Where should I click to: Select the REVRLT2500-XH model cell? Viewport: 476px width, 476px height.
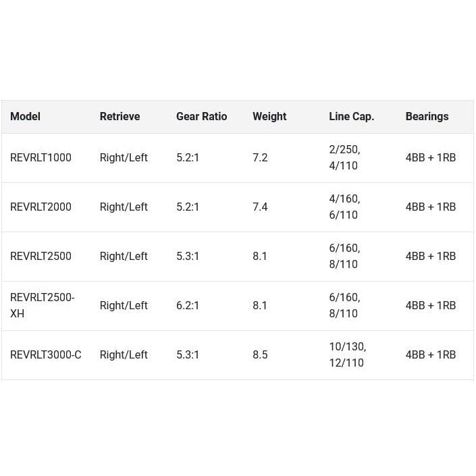pyautogui.click(x=42, y=305)
